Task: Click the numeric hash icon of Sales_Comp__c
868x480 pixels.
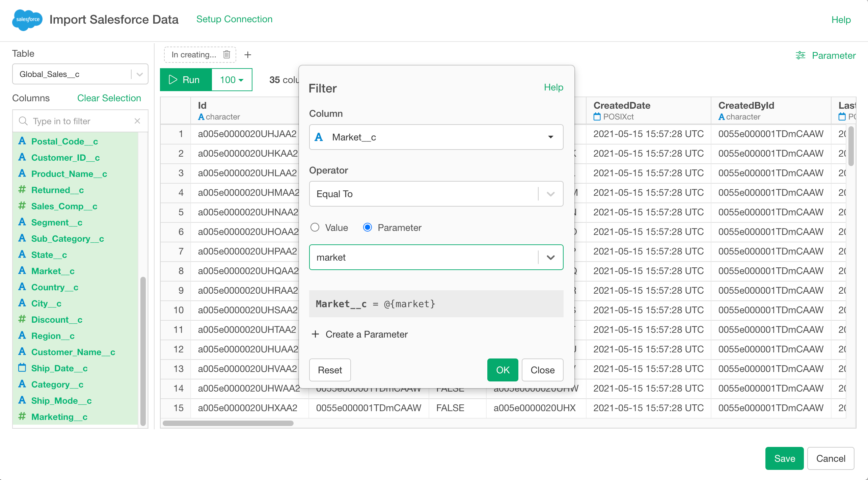Action: [22, 206]
